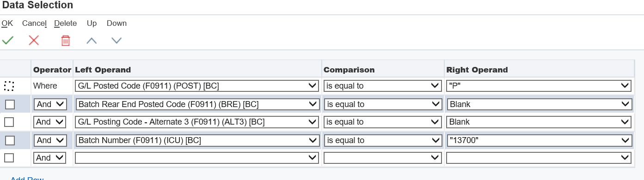This screenshot has width=644, height=180.
Task: Click the Cancel text label
Action: (x=34, y=23)
